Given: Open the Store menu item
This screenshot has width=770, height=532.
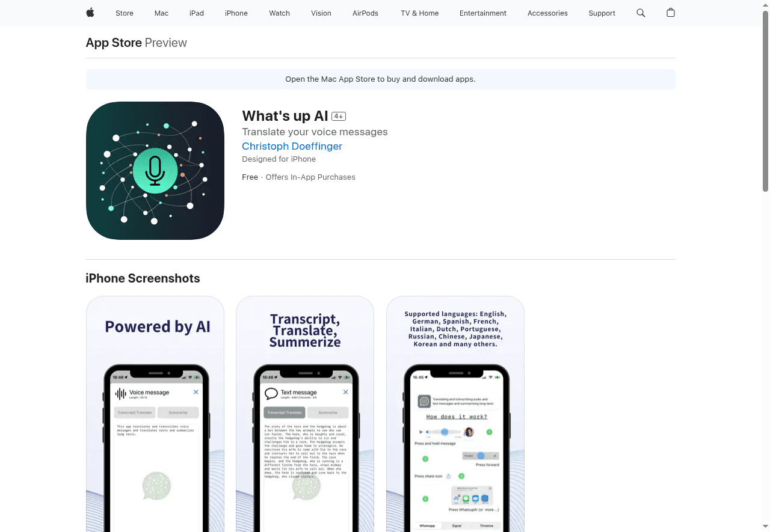Looking at the screenshot, I should coord(125,13).
